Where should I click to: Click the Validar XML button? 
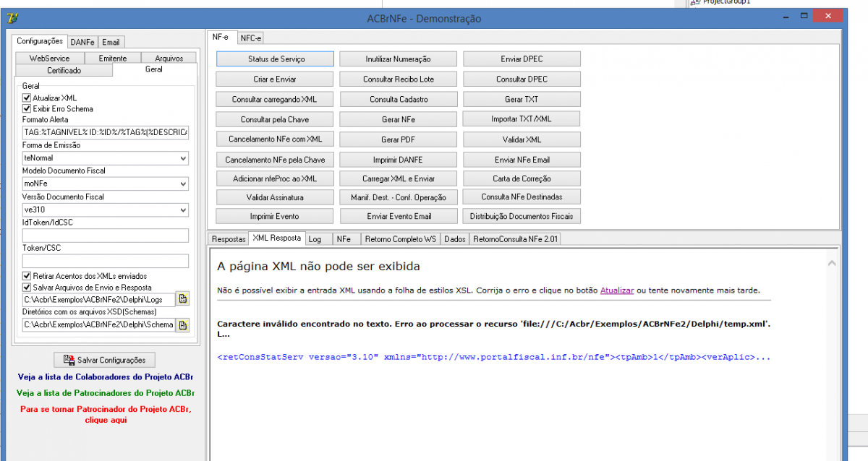pyautogui.click(x=522, y=139)
